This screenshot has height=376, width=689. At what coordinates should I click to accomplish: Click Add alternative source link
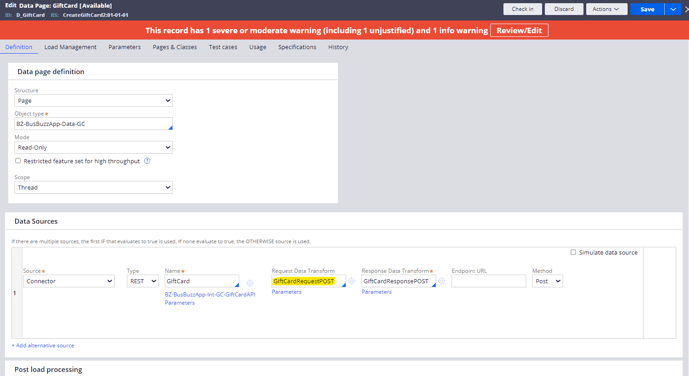coord(43,346)
